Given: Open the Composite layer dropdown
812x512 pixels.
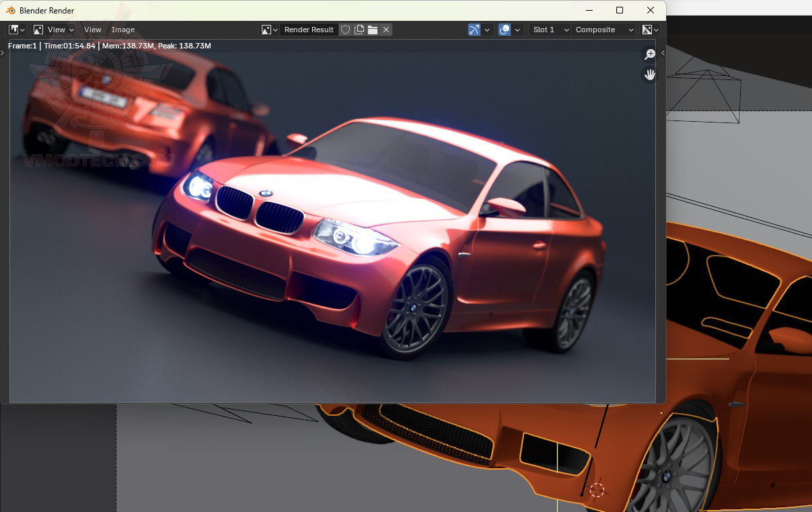Looking at the screenshot, I should [603, 30].
